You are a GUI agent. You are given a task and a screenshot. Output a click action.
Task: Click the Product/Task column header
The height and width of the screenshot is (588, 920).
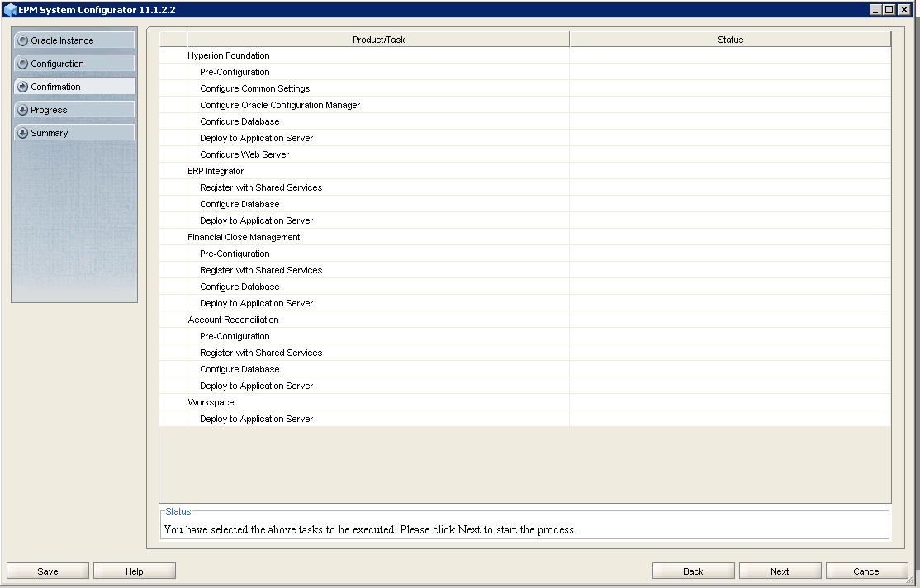378,40
